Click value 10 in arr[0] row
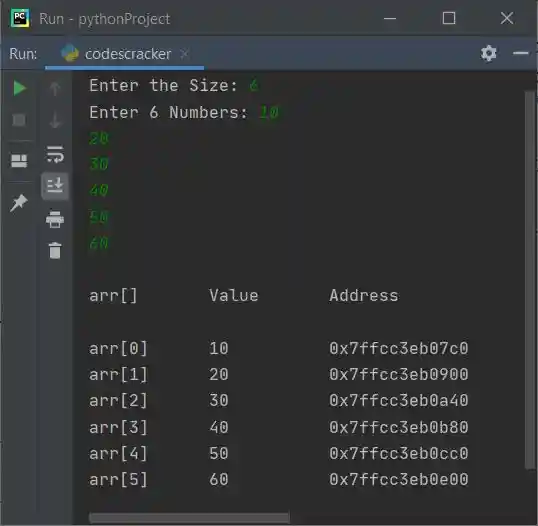The image size is (538, 526). [219, 348]
